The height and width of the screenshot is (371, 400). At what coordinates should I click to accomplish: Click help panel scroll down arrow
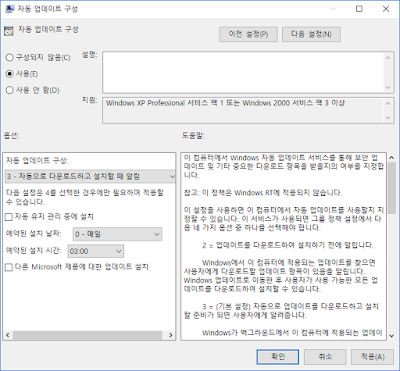tap(392, 335)
